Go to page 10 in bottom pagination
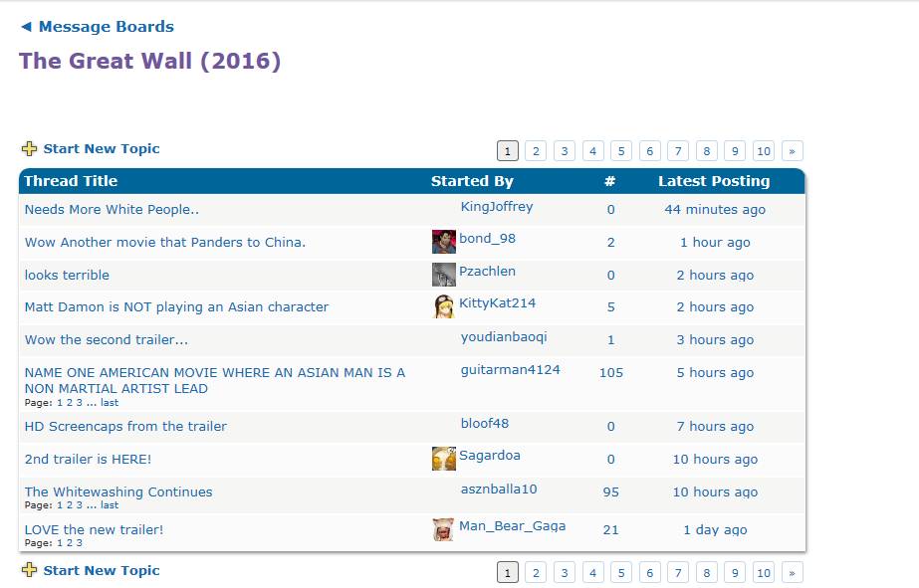The width and height of the screenshot is (919, 588). (x=764, y=572)
